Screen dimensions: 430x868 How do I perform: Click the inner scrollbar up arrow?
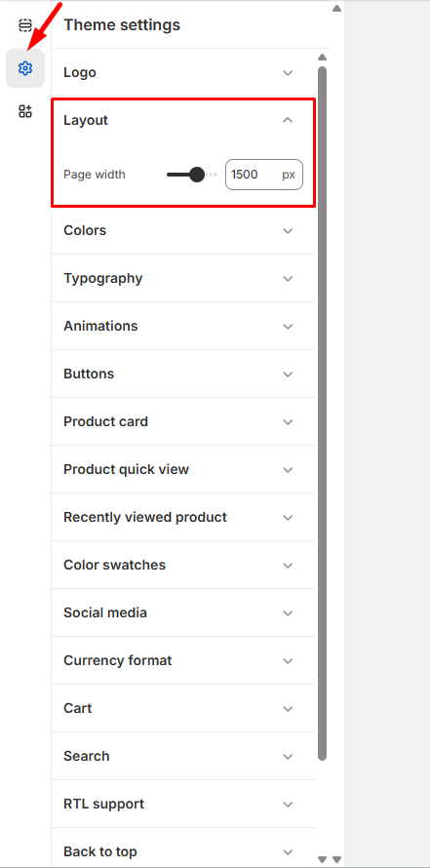323,57
